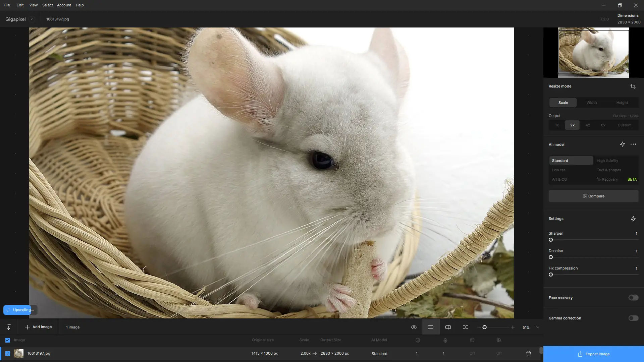Click the zoom in plus icon

point(513,327)
